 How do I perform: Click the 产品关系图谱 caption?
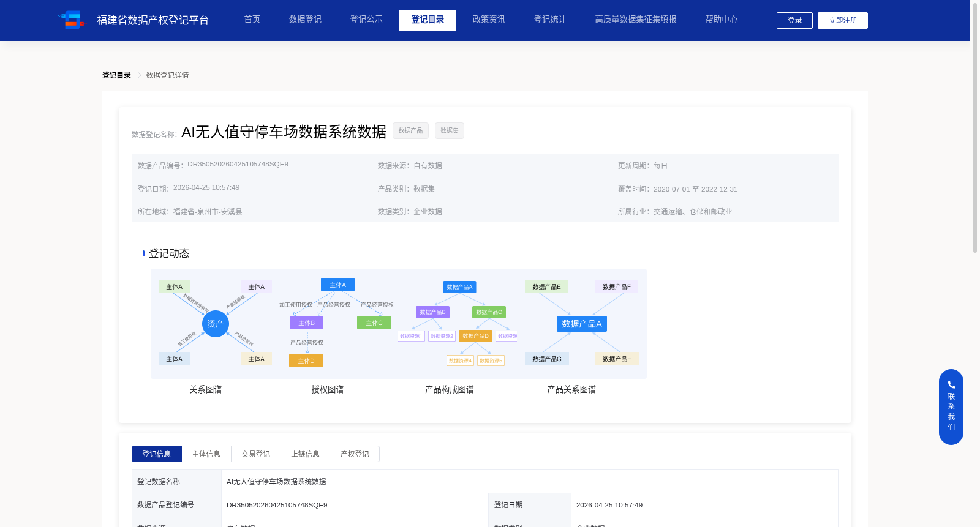click(x=571, y=389)
